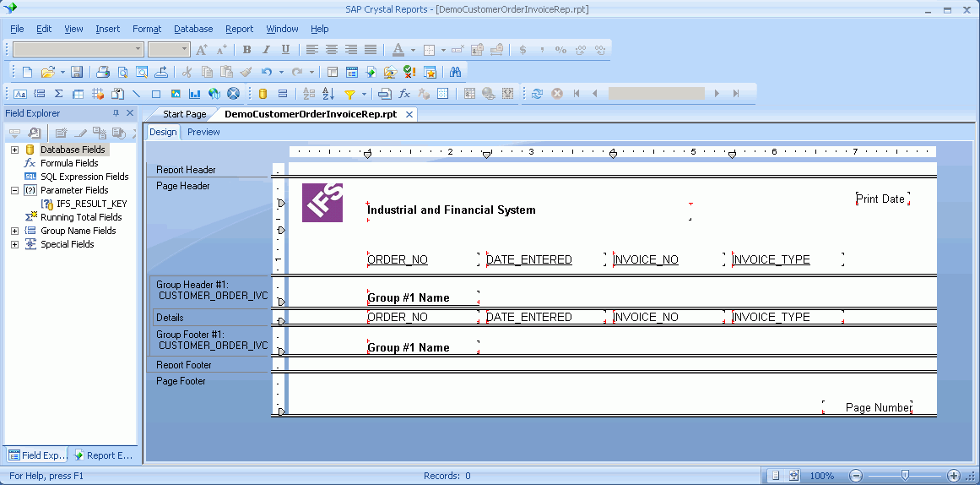Open the Insert menu
The image size is (980, 485).
point(107,29)
